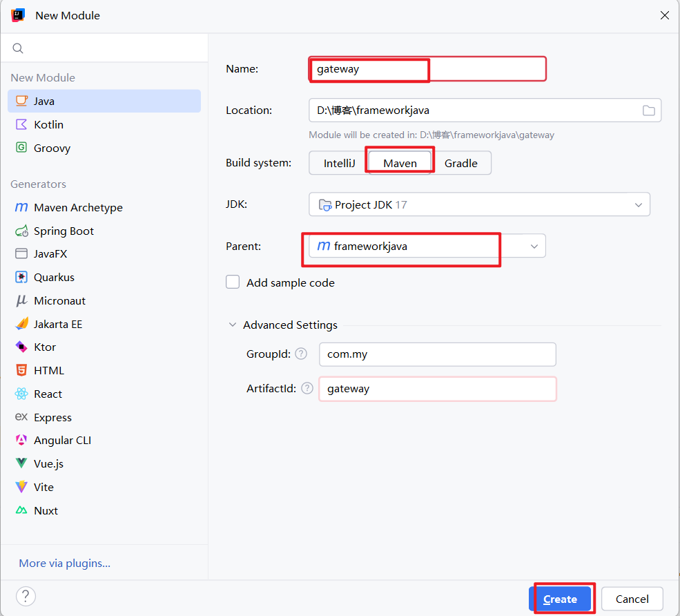Select Spring Boot generator

[104, 231]
